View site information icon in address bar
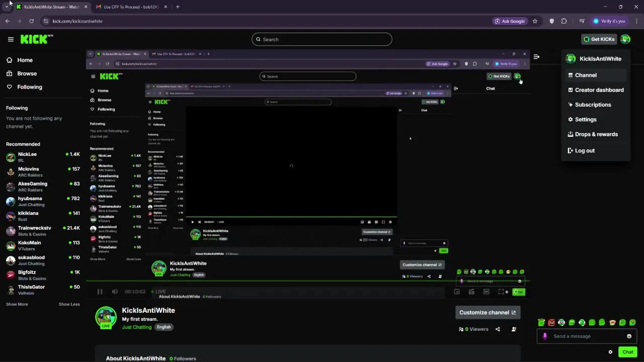 click(46, 21)
